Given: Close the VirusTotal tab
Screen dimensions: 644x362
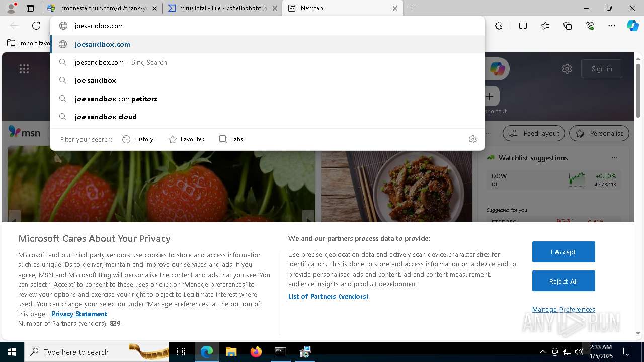Looking at the screenshot, I should point(275,8).
